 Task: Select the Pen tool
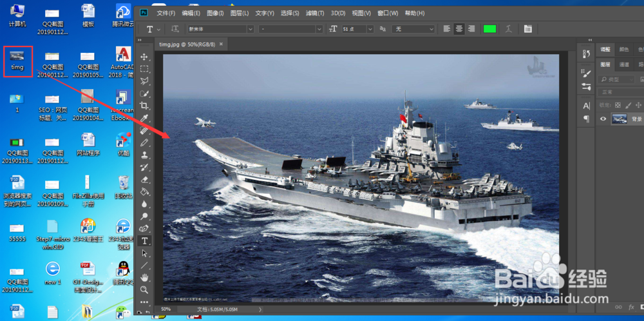(144, 229)
